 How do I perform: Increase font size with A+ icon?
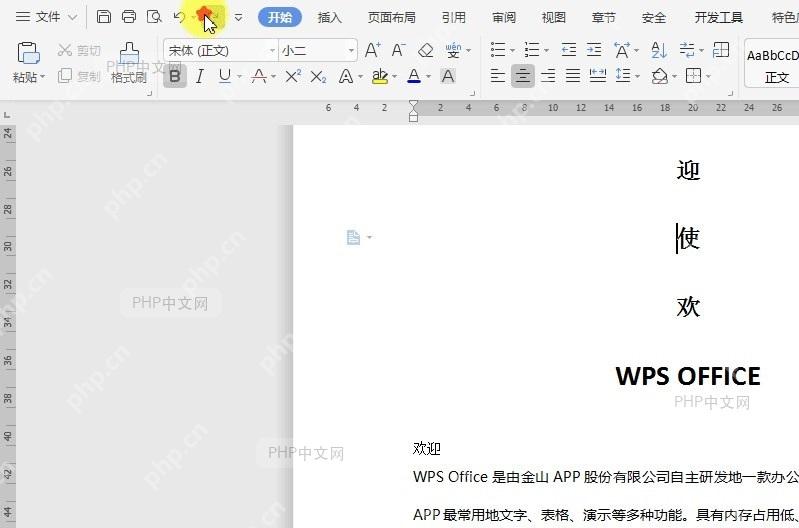coord(372,50)
